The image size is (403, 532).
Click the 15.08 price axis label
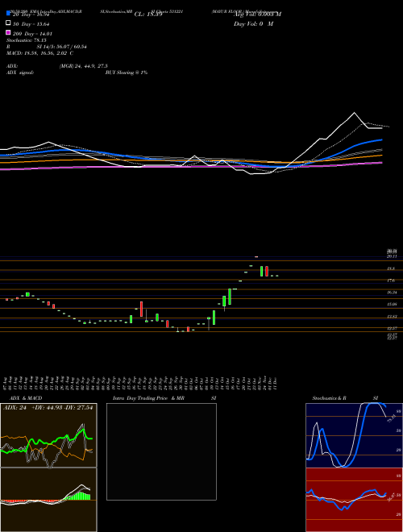point(392,305)
